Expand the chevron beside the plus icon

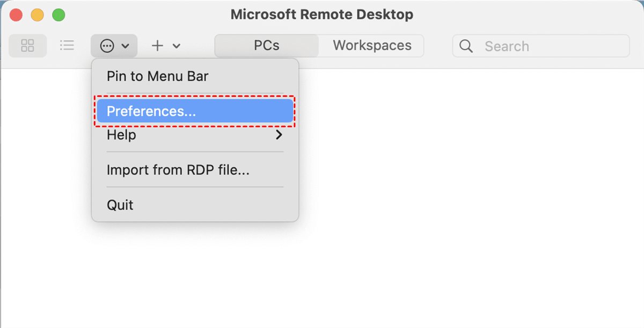pos(176,47)
